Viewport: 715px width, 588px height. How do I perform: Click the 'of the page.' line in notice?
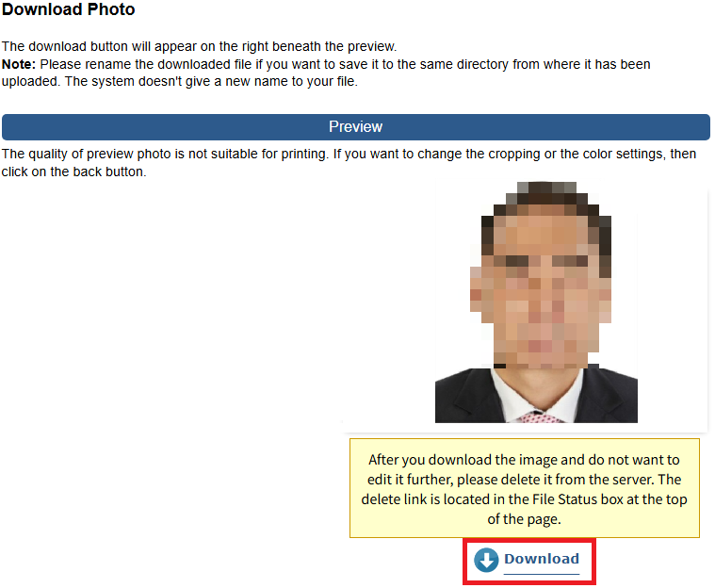coord(525,519)
